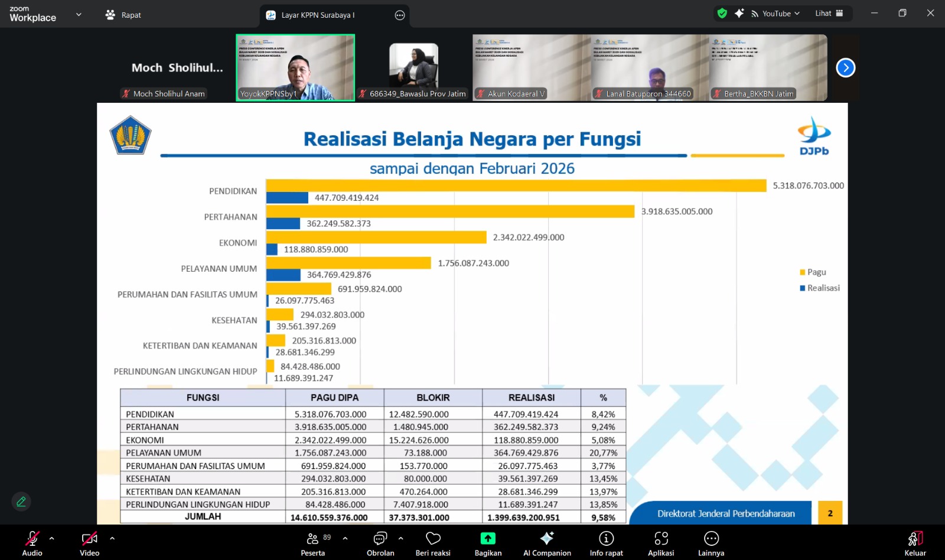The width and height of the screenshot is (945, 560).
Task: Open the Aplikasi apps panel
Action: pos(661,543)
